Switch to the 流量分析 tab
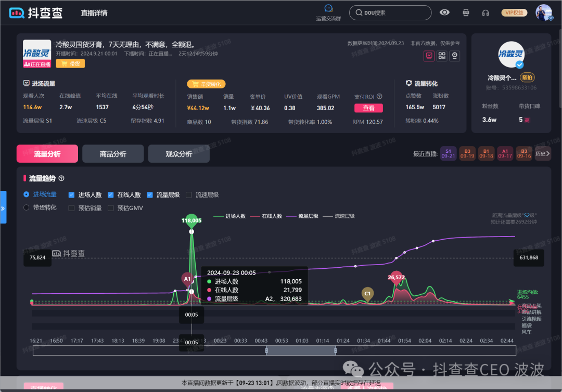The height and width of the screenshot is (392, 562). click(47, 153)
